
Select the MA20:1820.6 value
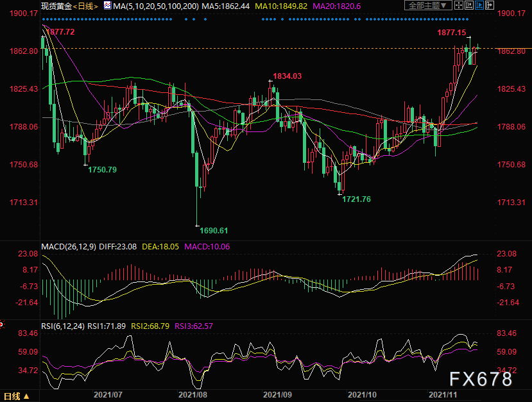pos(336,6)
